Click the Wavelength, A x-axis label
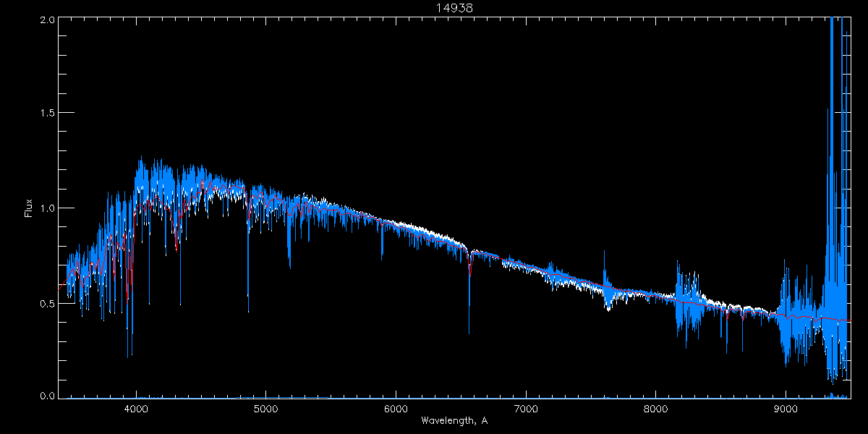This screenshot has height=434, width=868. tap(454, 420)
